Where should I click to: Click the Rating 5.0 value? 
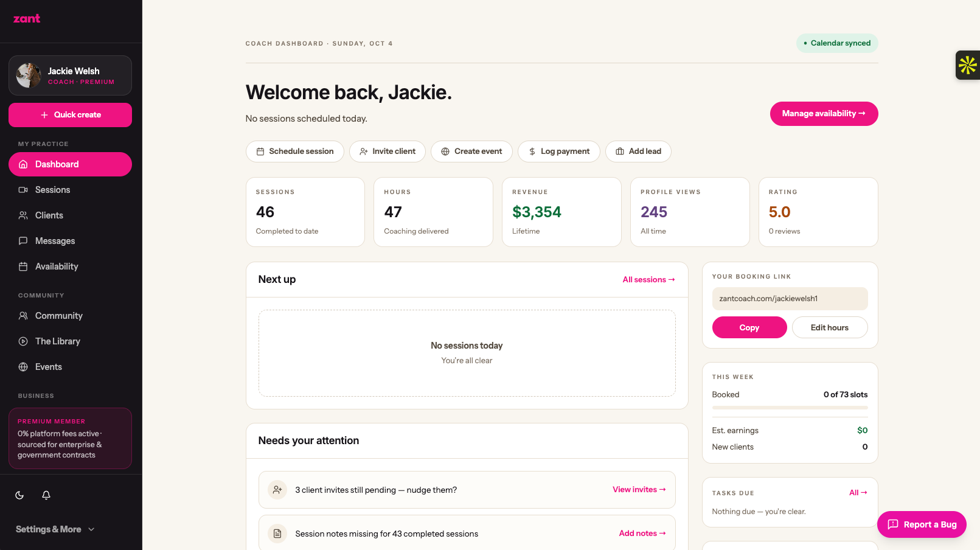tap(779, 212)
